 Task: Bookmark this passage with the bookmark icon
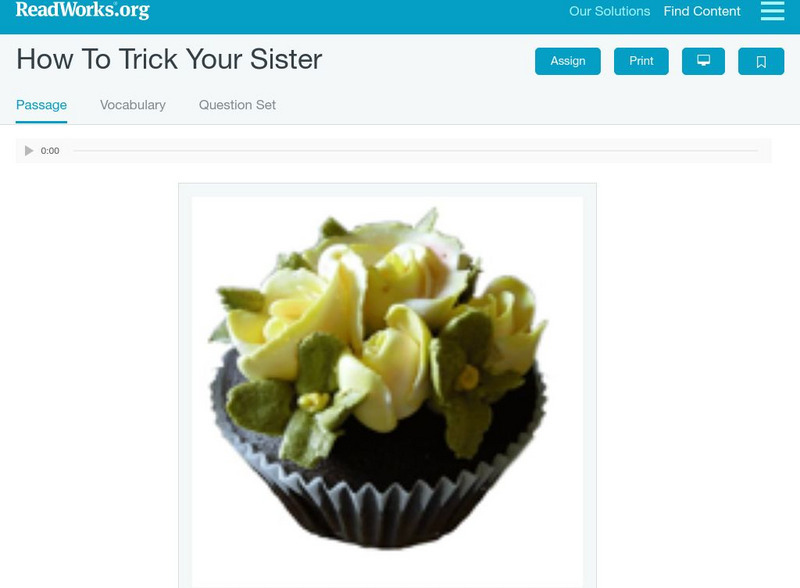tap(761, 61)
